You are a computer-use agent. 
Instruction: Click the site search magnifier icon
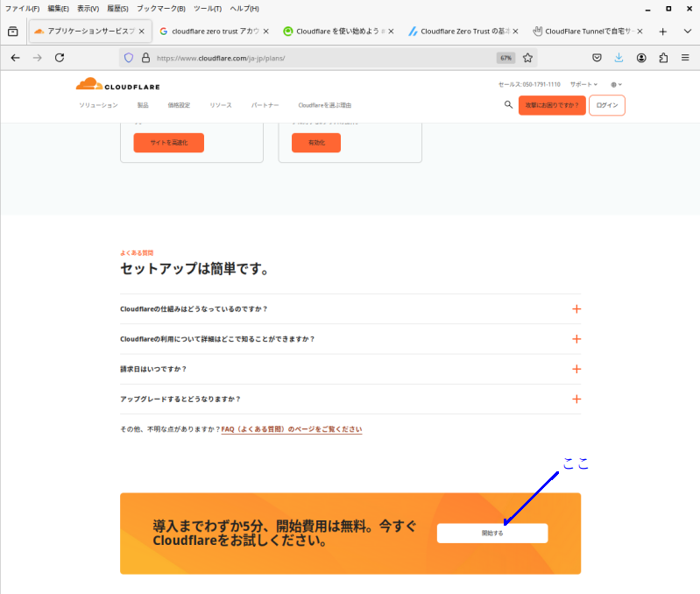(x=508, y=104)
